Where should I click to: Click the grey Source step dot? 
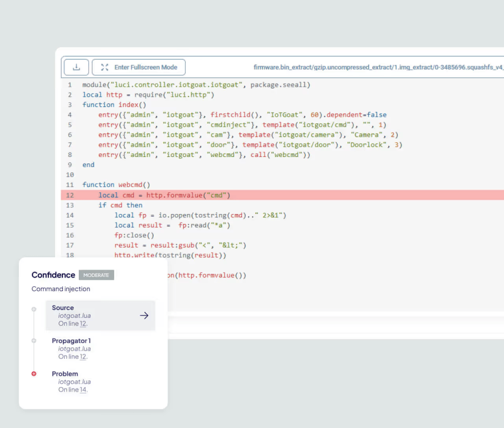tap(34, 309)
